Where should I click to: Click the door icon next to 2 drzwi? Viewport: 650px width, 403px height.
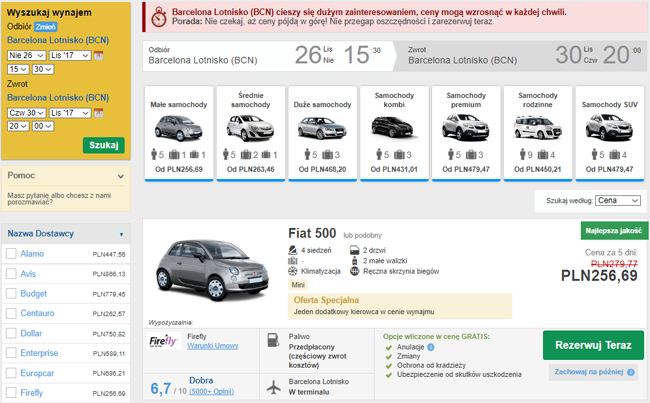[354, 250]
